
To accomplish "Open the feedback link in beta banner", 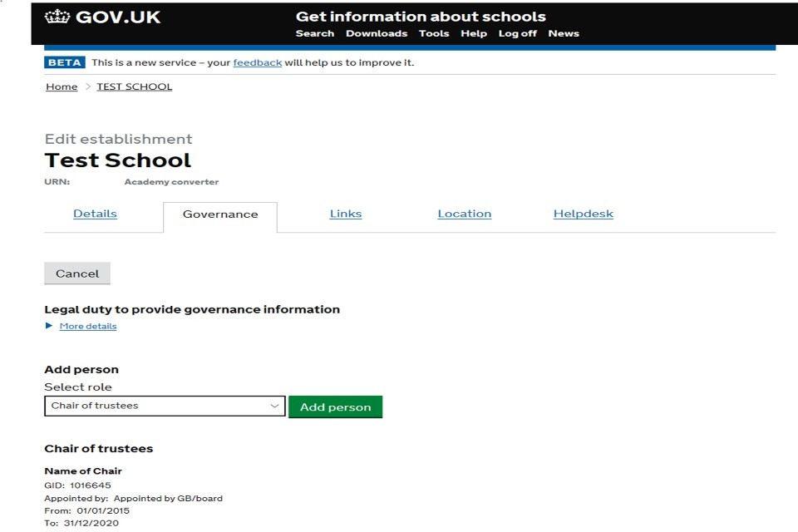I will pyautogui.click(x=257, y=62).
